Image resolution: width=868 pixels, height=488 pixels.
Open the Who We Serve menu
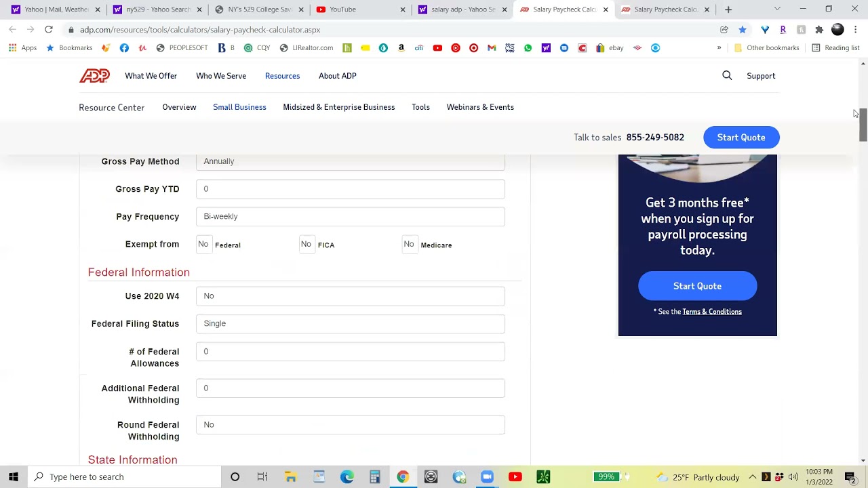pos(221,76)
